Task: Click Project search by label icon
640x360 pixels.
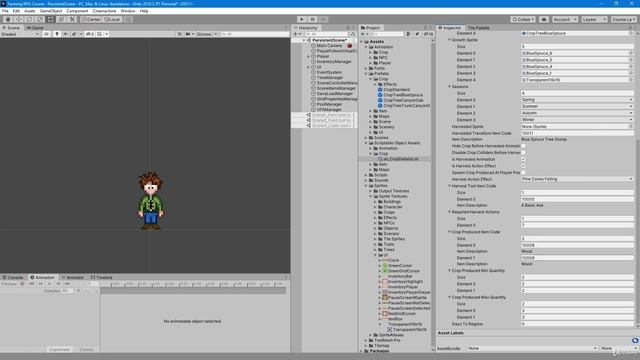Action: tap(417, 34)
